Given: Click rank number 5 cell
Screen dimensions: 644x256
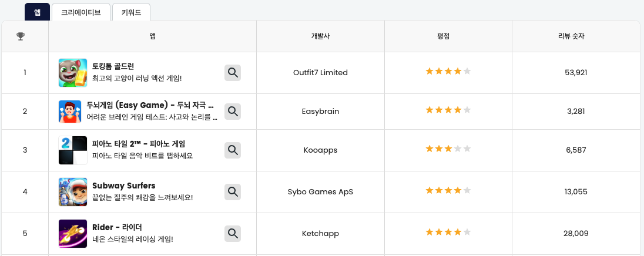Looking at the screenshot, I should point(25,234).
